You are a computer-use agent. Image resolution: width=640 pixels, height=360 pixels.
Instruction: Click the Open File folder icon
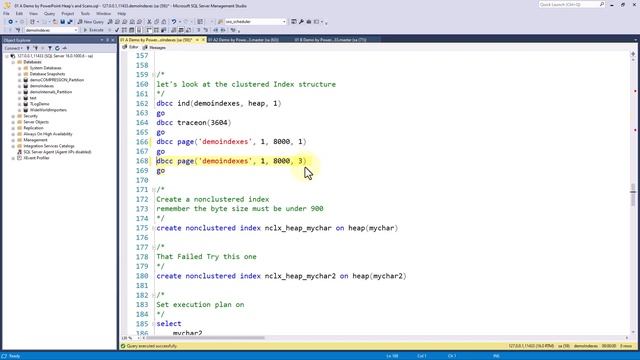(55, 22)
